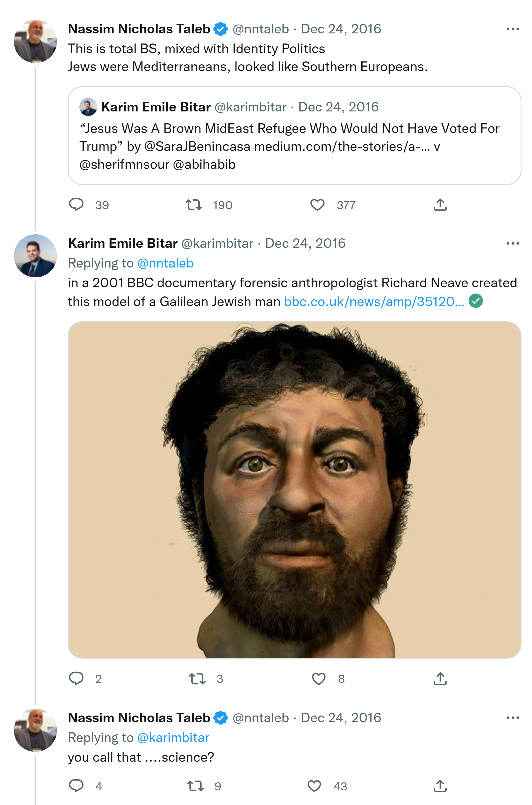Open Karim Emile Bitar's profile avatar

35,256
